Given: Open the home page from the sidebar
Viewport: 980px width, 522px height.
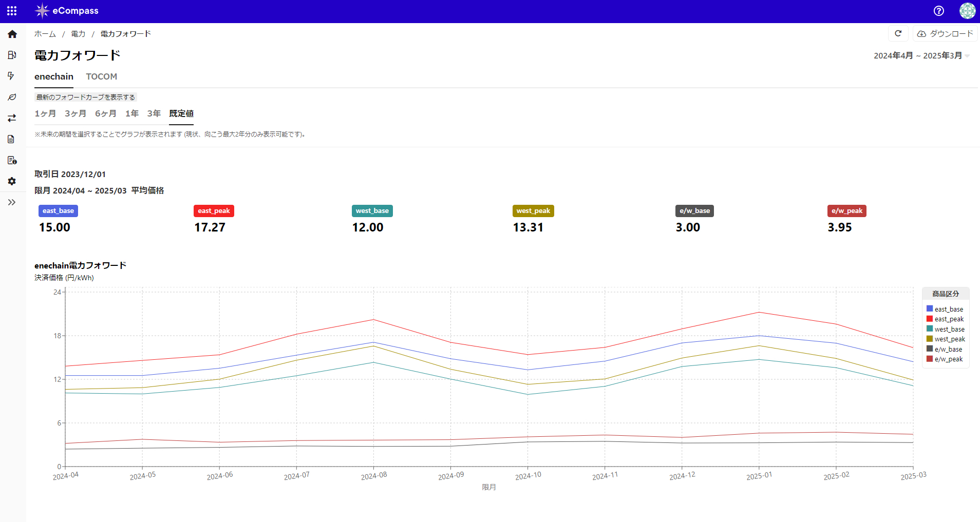Looking at the screenshot, I should coord(12,34).
